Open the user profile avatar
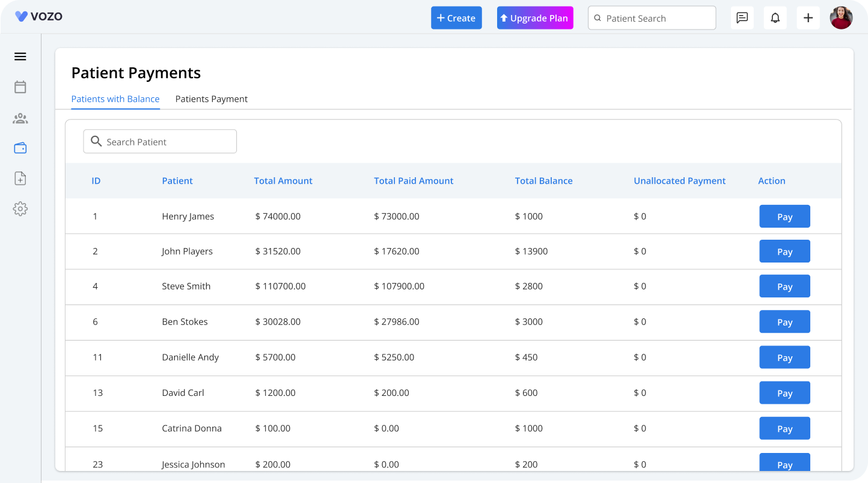 pos(842,18)
